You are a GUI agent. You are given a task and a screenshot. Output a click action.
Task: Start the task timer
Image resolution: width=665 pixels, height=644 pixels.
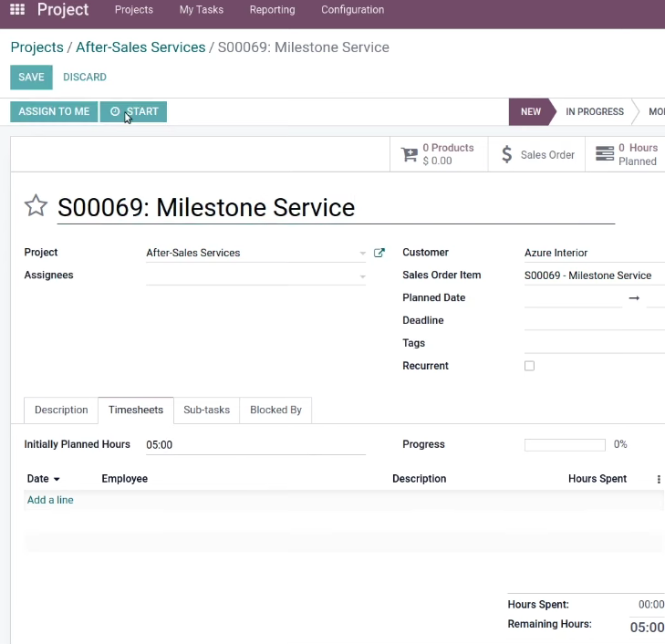click(133, 111)
